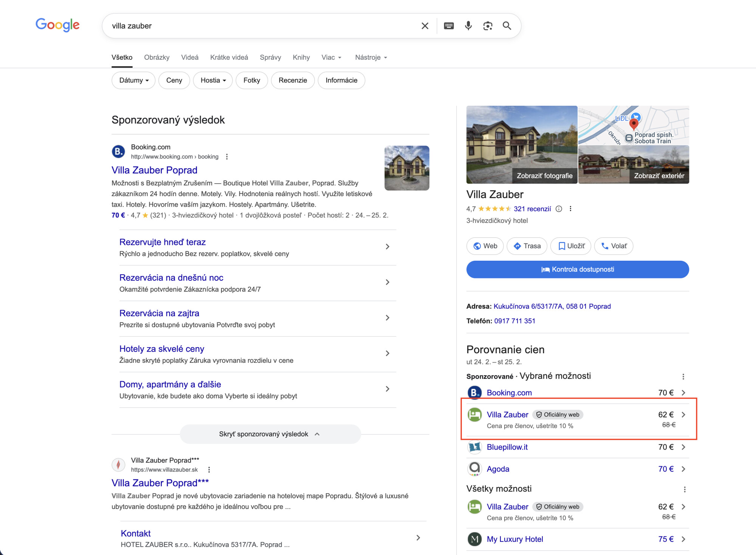Open the on-screen keyboard input tool
This screenshot has width=756, height=555.
point(449,26)
